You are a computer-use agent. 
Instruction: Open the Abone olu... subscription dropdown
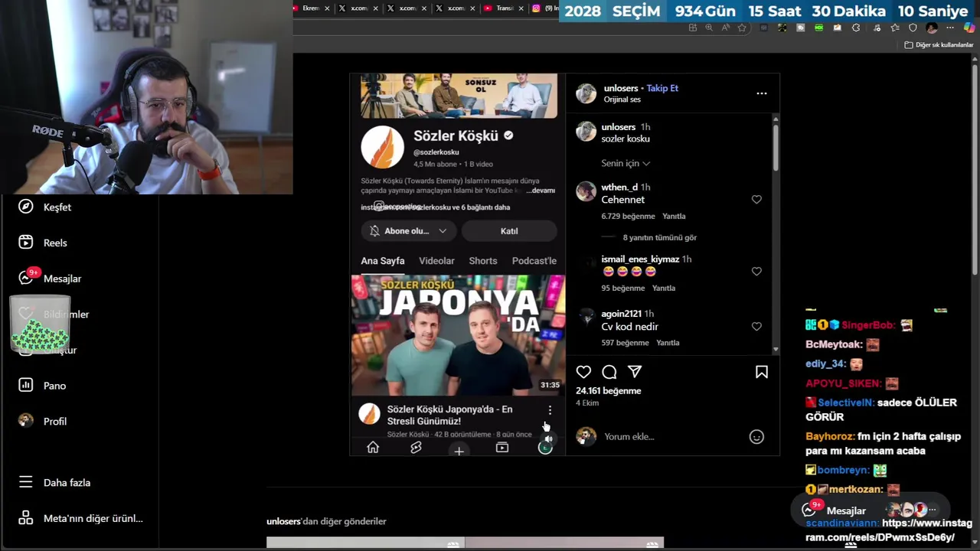[x=408, y=231]
